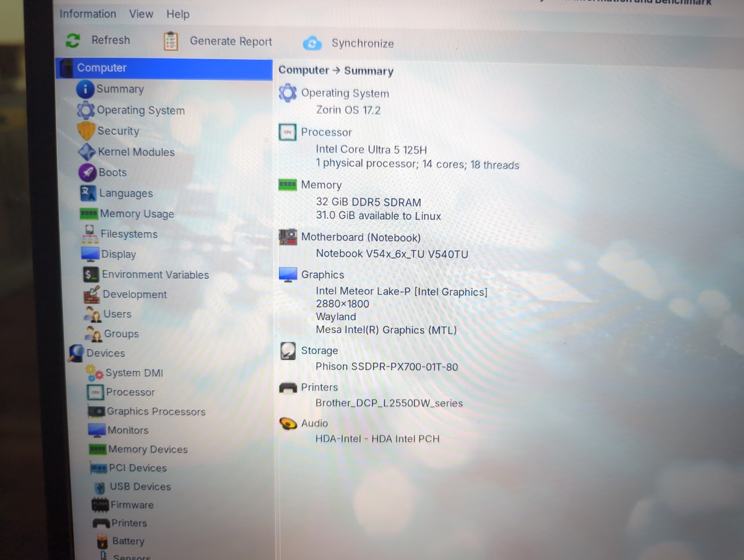
Task: Open the View menu
Action: point(141,14)
